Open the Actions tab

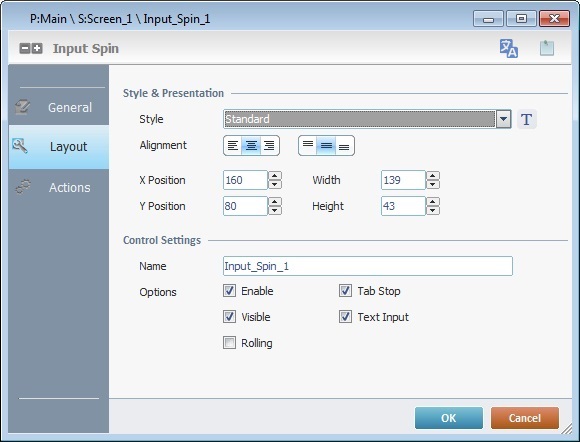tap(59, 188)
